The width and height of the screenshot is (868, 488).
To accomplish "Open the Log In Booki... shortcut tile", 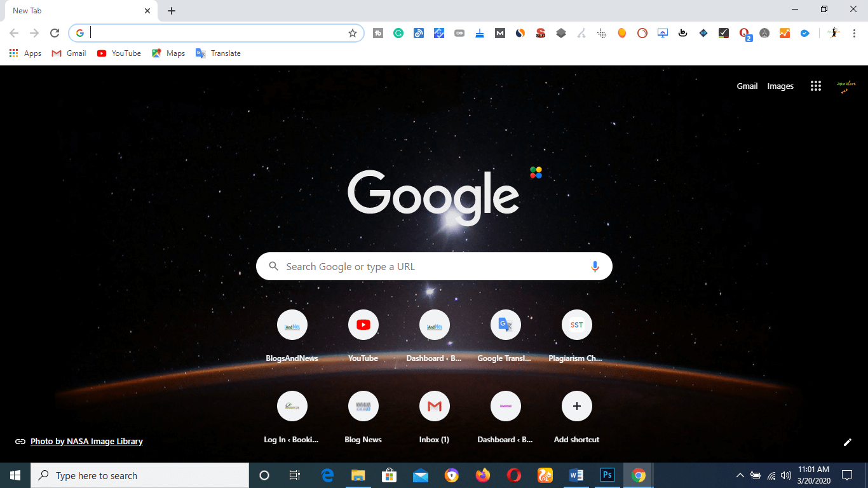I will 292,419.
